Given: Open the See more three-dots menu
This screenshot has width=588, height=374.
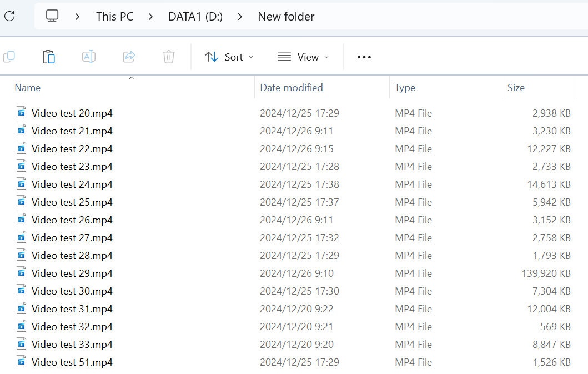Looking at the screenshot, I should (364, 57).
